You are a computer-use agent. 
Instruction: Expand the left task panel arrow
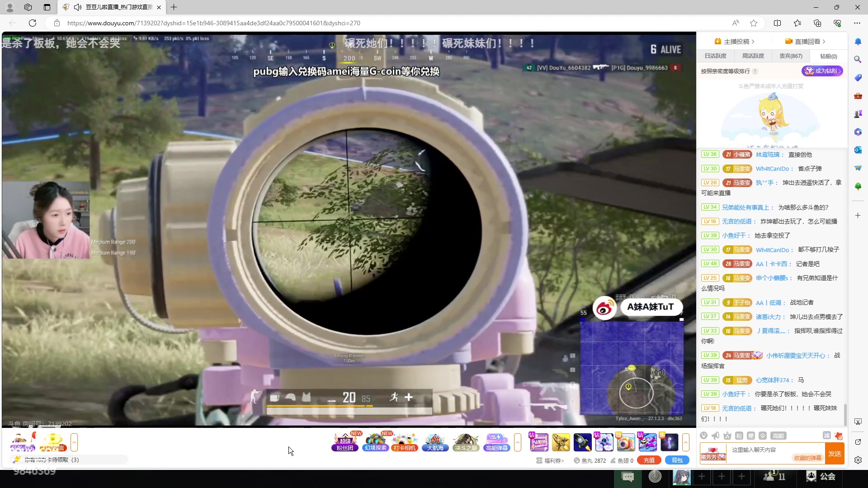tap(74, 442)
